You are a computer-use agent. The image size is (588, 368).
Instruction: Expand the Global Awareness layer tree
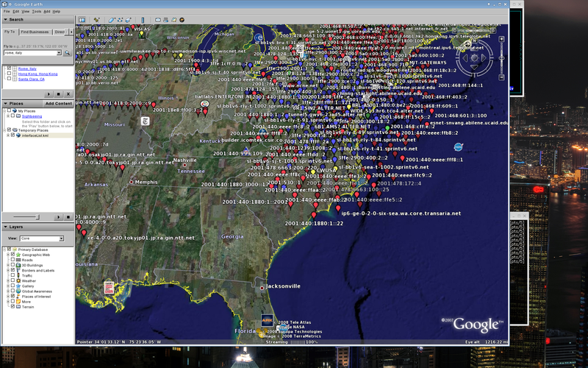tap(8, 291)
